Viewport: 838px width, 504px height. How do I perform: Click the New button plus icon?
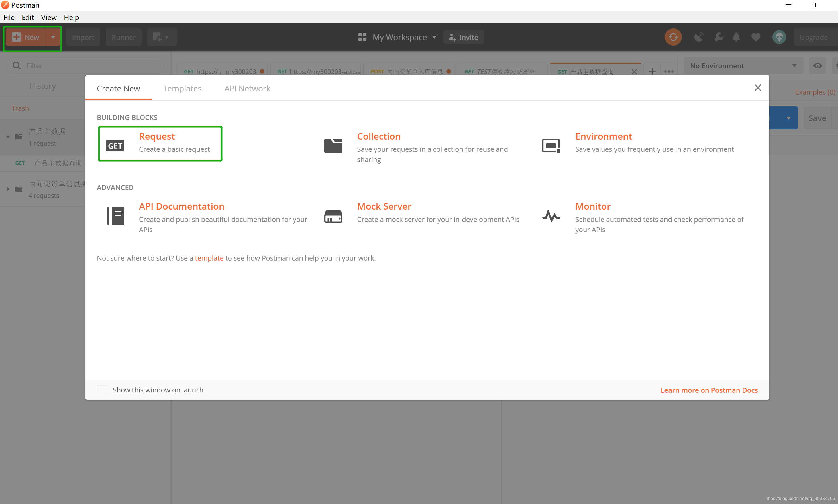(x=16, y=37)
